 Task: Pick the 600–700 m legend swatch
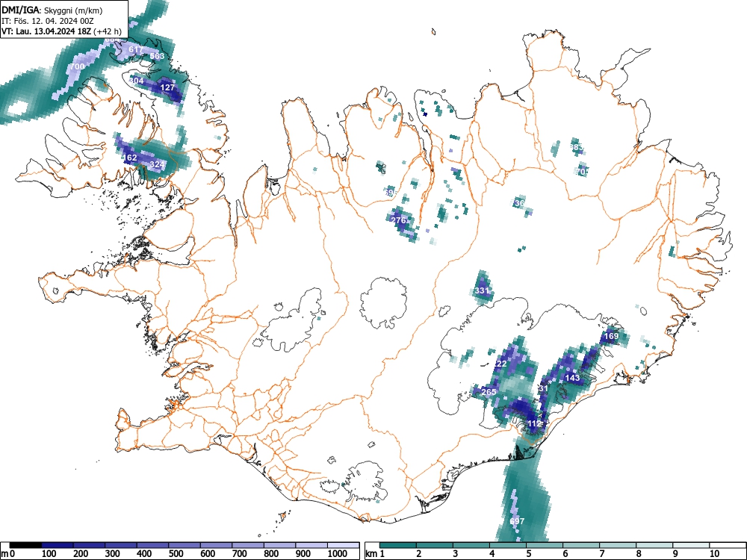[x=217, y=545]
